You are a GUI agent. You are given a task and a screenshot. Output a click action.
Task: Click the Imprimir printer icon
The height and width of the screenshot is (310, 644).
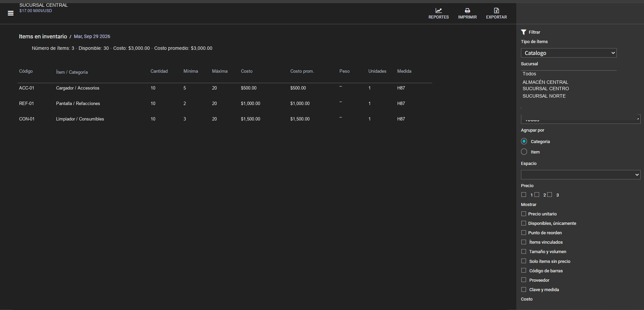(467, 10)
